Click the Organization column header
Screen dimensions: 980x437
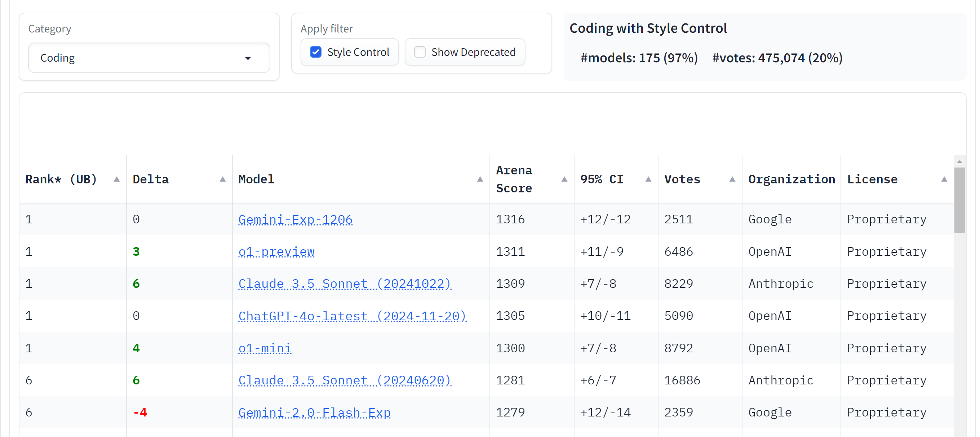(x=791, y=179)
